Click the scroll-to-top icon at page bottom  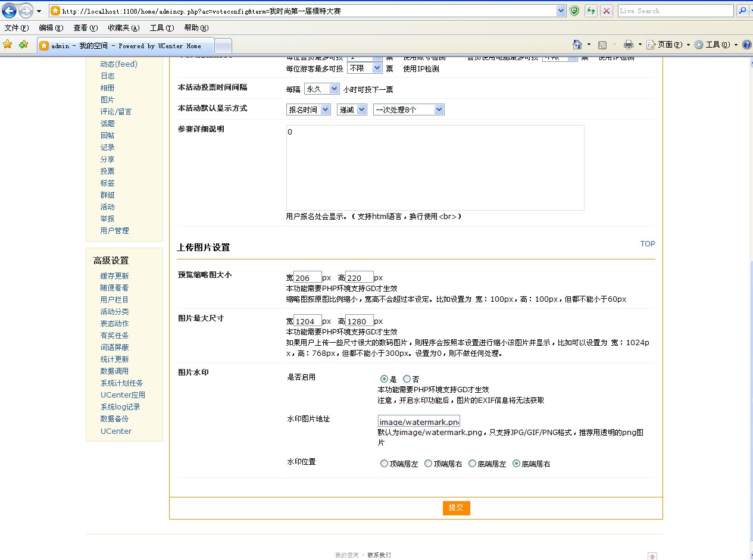(x=652, y=556)
